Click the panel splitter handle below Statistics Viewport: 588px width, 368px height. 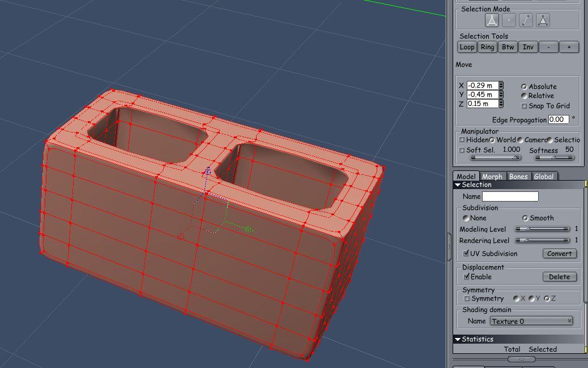tap(521, 359)
